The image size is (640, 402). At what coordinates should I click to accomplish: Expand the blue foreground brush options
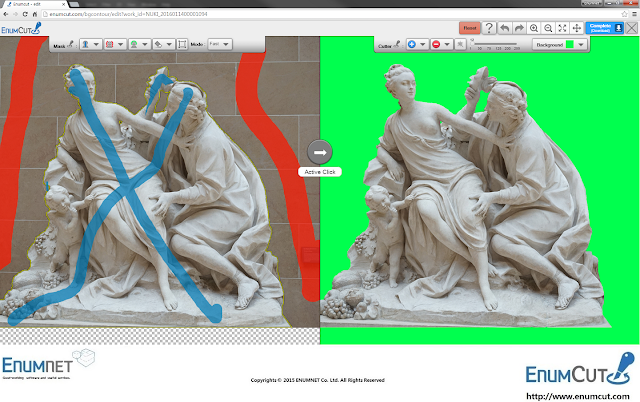[x=96, y=44]
